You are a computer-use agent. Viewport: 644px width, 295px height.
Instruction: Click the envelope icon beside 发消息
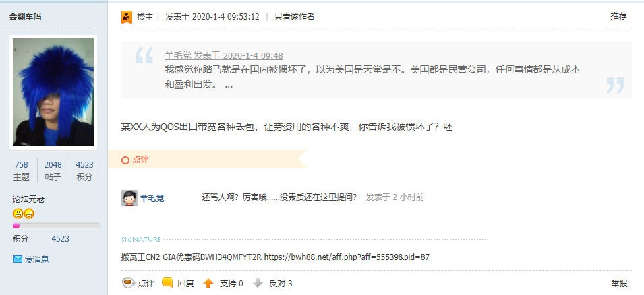pos(18,259)
